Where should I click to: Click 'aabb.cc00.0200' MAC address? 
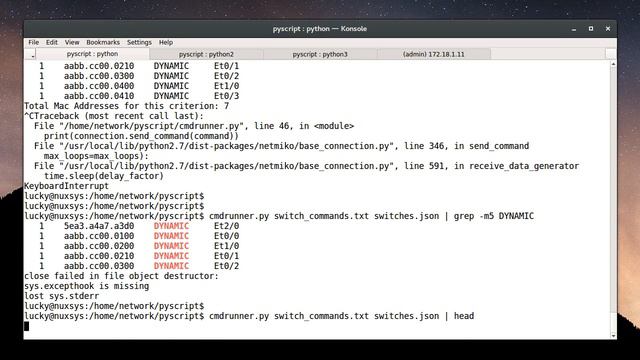(99, 246)
